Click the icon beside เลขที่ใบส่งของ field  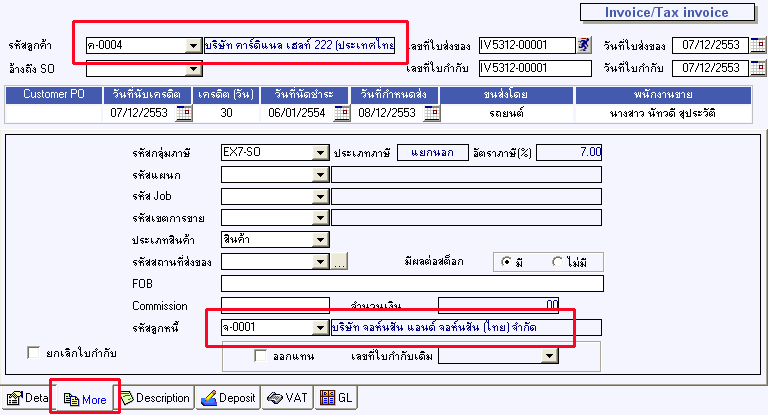584,45
